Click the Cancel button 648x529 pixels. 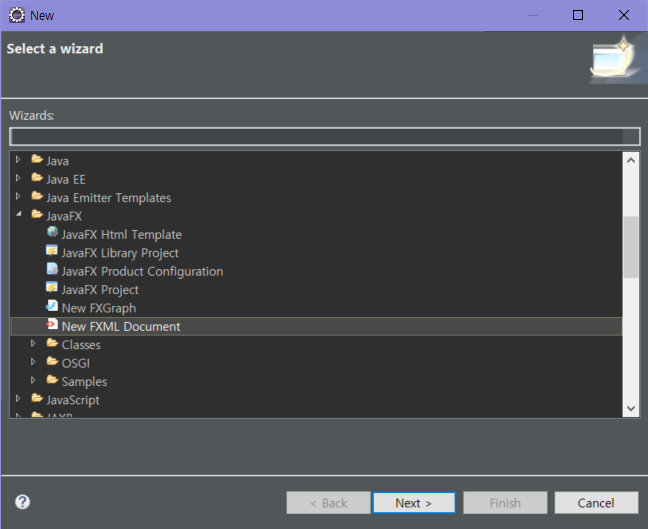click(x=596, y=503)
